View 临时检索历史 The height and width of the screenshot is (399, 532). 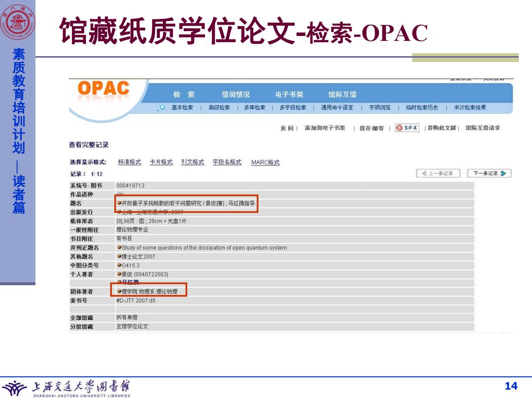(x=422, y=107)
